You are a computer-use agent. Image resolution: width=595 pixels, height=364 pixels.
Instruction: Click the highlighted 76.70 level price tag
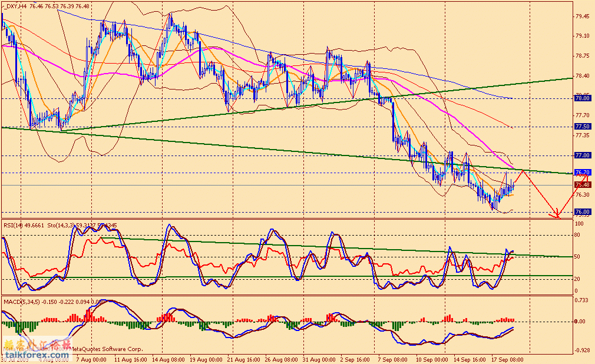(583, 173)
